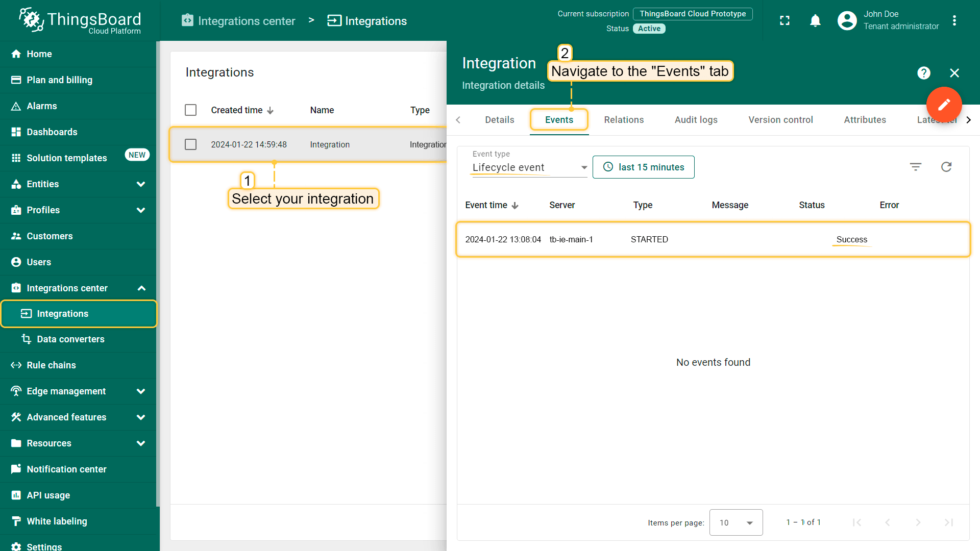Screen dimensions: 980x551
Task: Open Data converters in the sidebar
Action: coord(70,339)
